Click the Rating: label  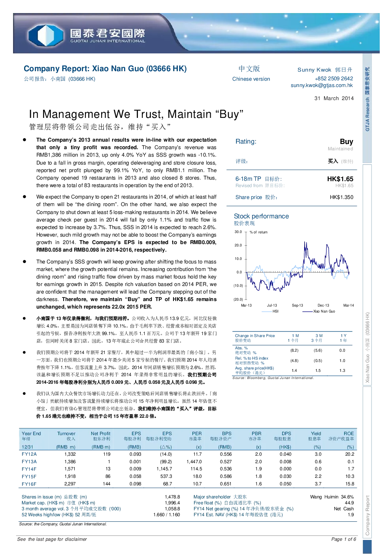point(246,141)
